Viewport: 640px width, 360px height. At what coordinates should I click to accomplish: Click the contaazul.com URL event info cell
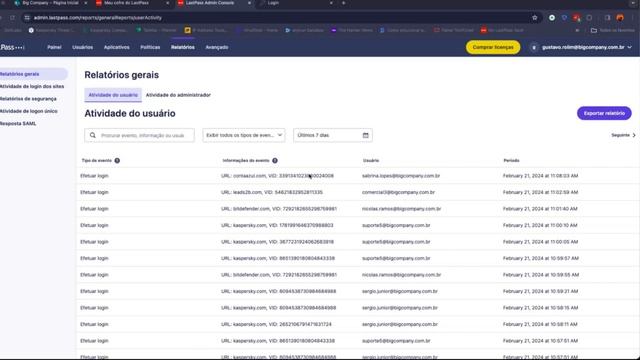click(x=277, y=176)
